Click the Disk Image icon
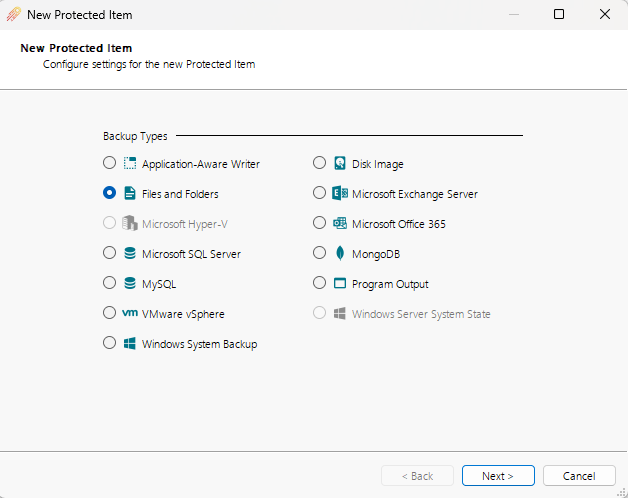The image size is (628, 498). tap(340, 164)
